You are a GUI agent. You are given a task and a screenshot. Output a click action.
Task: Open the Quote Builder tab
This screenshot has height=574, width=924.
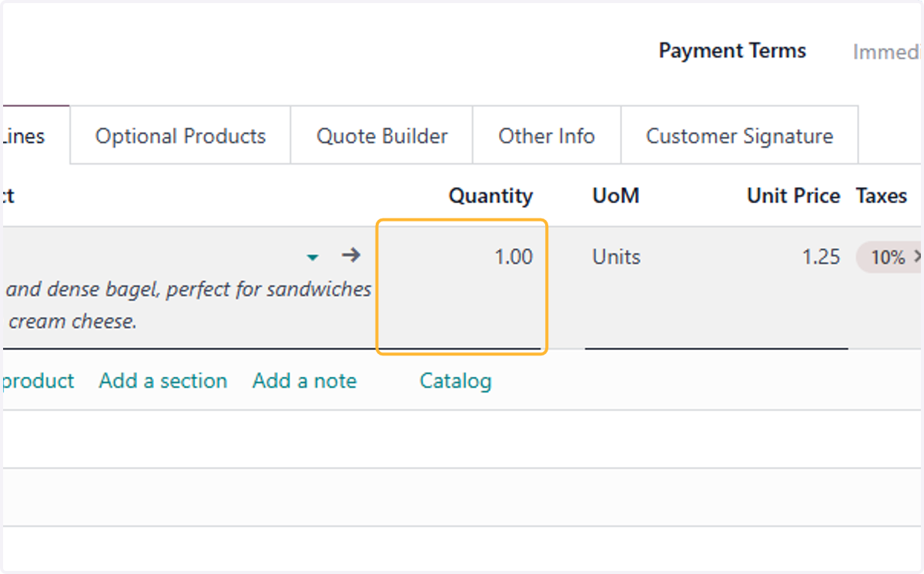382,136
